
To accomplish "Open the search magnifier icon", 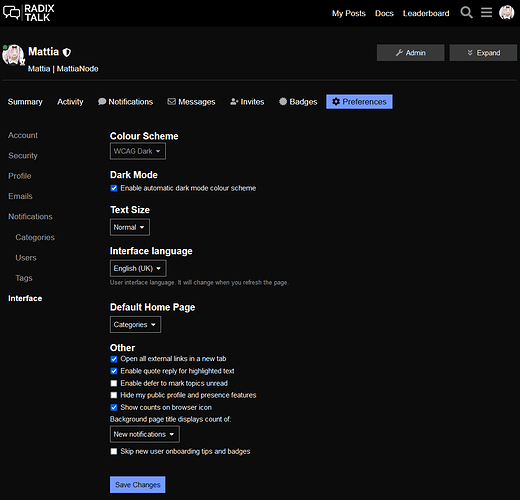I will point(466,13).
